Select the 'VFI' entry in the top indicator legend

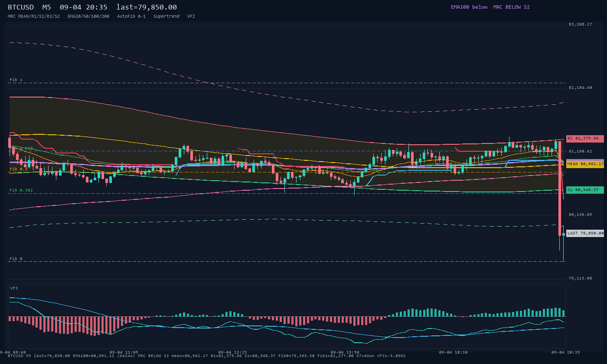pyautogui.click(x=191, y=16)
